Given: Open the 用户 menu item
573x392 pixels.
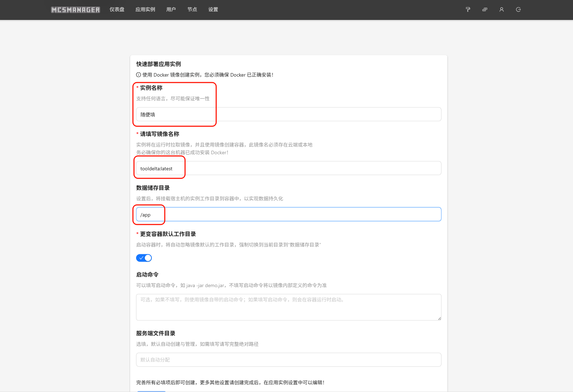Looking at the screenshot, I should click(x=171, y=10).
